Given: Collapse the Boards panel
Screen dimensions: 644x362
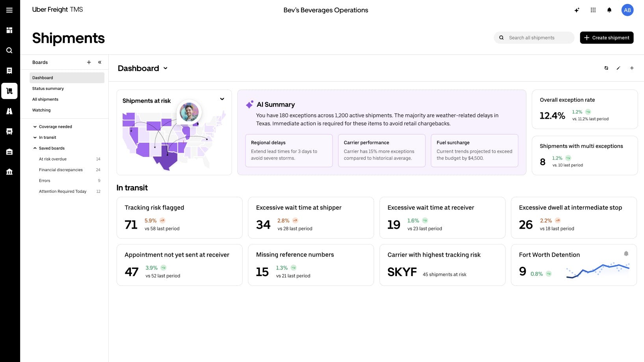Looking at the screenshot, I should [x=100, y=62].
